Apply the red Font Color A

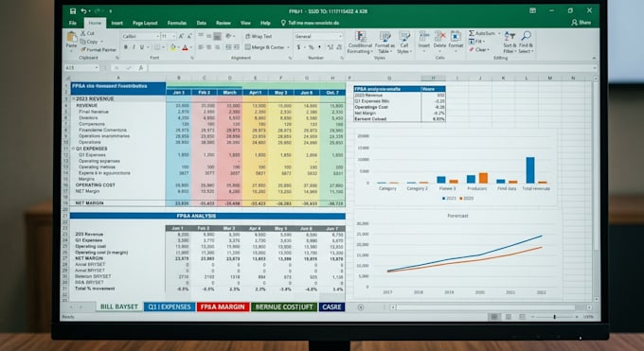tap(186, 47)
